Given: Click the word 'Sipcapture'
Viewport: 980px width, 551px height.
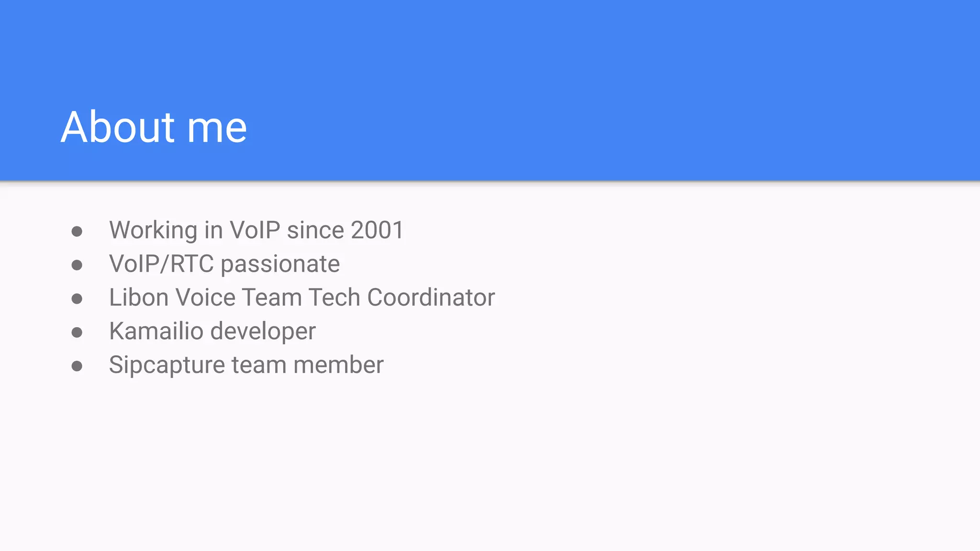Looking at the screenshot, I should coord(167,365).
